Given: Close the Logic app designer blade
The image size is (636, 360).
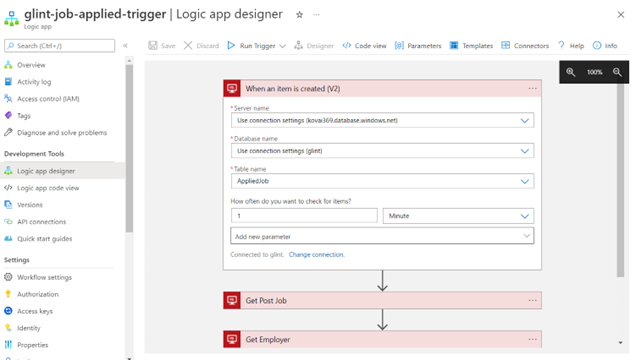Looking at the screenshot, I should point(621,15).
